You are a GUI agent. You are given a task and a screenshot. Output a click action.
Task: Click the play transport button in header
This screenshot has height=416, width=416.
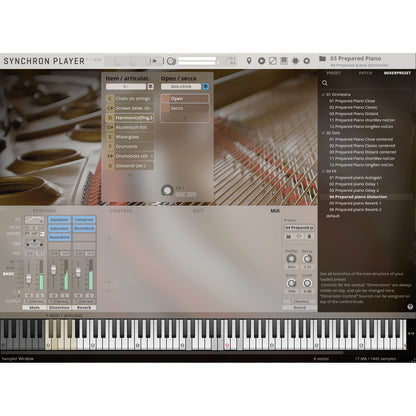tap(153, 61)
